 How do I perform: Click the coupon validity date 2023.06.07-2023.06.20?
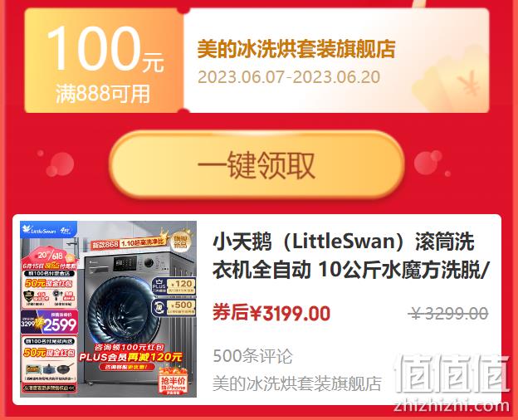point(289,77)
